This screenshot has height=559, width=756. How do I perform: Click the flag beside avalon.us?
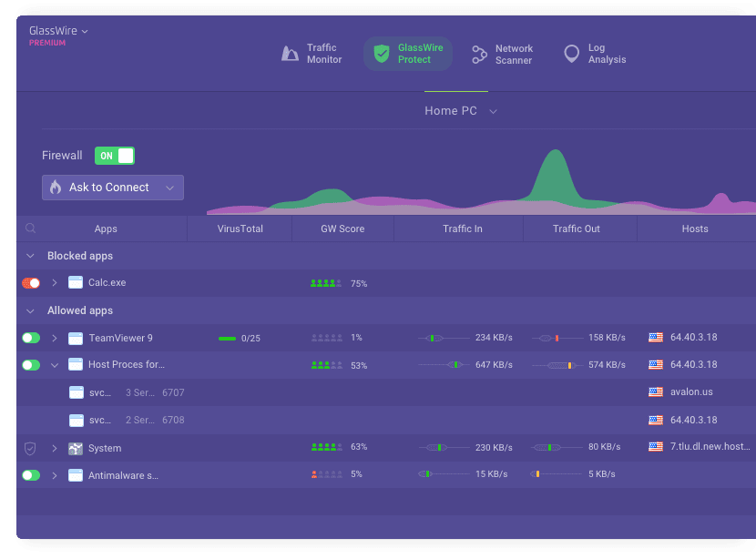tap(656, 391)
